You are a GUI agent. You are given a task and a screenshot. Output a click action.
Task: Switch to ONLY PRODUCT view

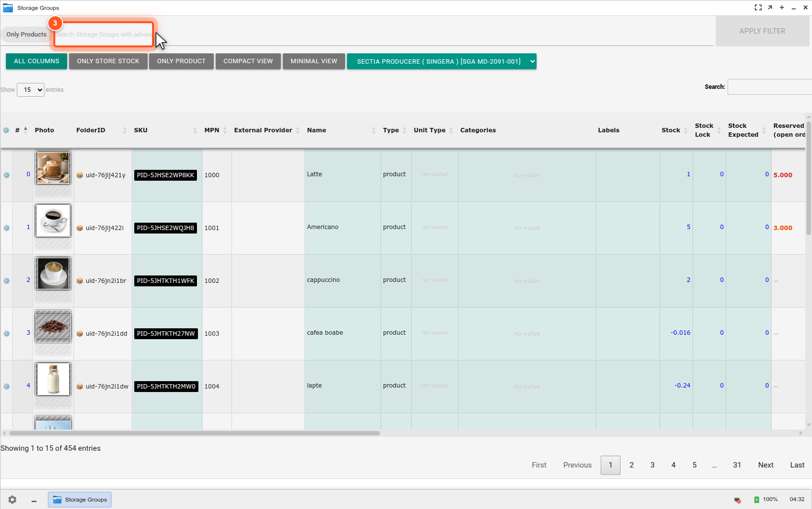(x=181, y=61)
